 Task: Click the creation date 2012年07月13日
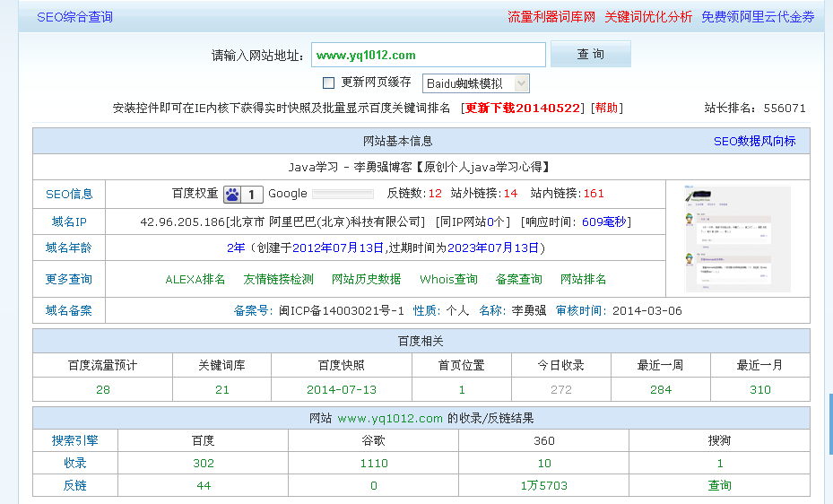point(338,248)
